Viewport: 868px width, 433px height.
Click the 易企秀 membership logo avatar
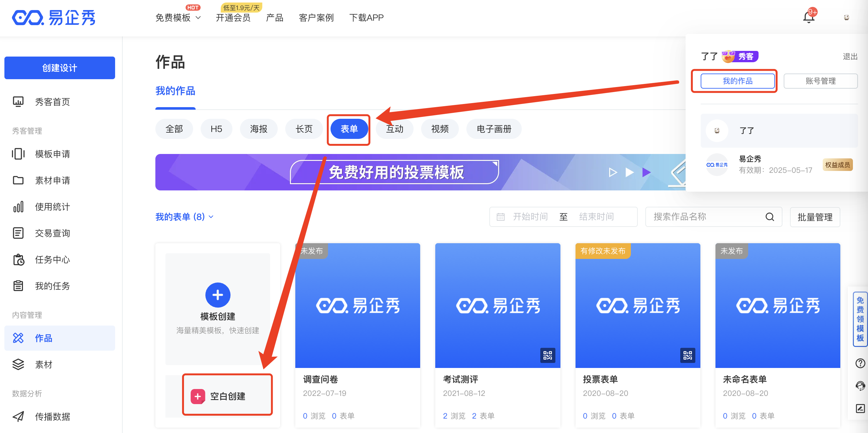pyautogui.click(x=717, y=165)
